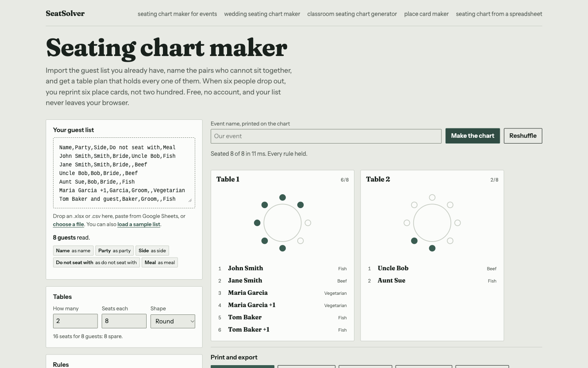
Task: Click the load a sample list link
Action: 139,224
